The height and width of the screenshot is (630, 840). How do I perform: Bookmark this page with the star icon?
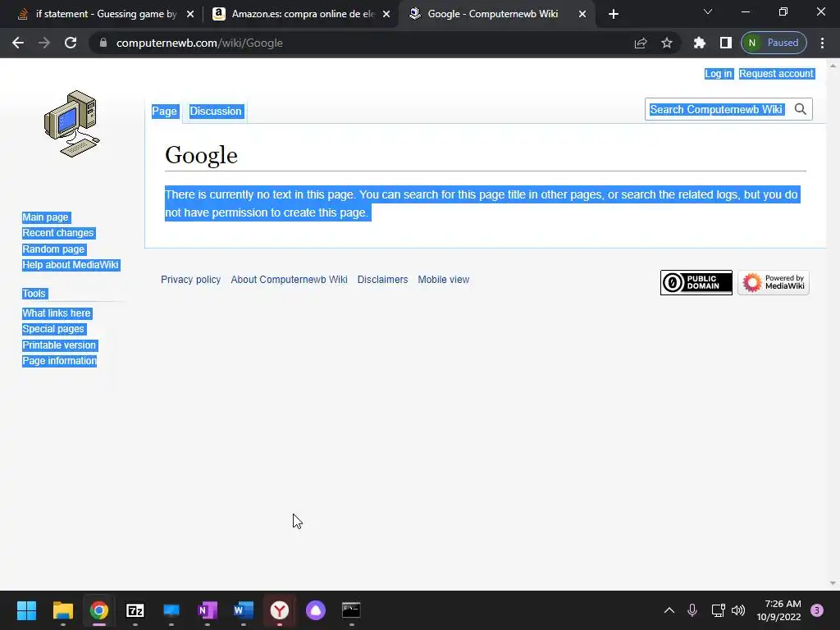pos(666,43)
